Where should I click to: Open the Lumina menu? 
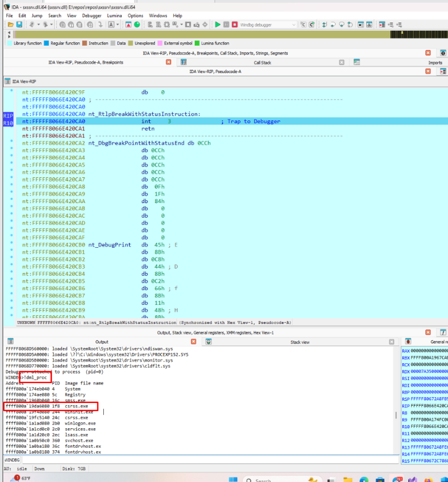click(x=115, y=16)
